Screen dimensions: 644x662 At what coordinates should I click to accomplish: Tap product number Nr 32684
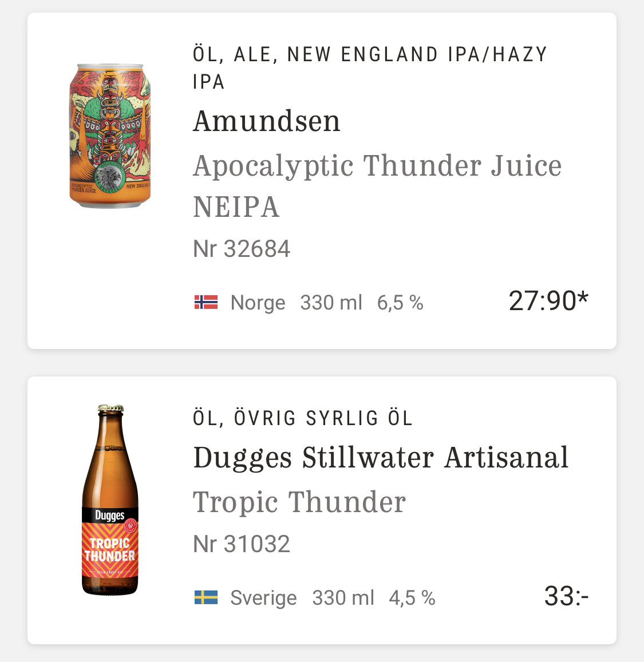point(242,249)
